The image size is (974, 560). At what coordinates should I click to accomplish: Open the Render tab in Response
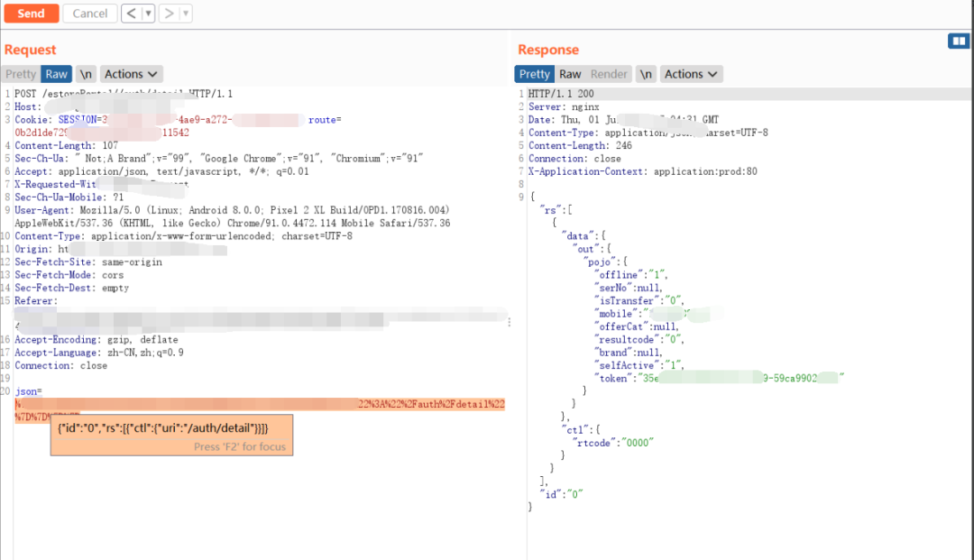609,74
